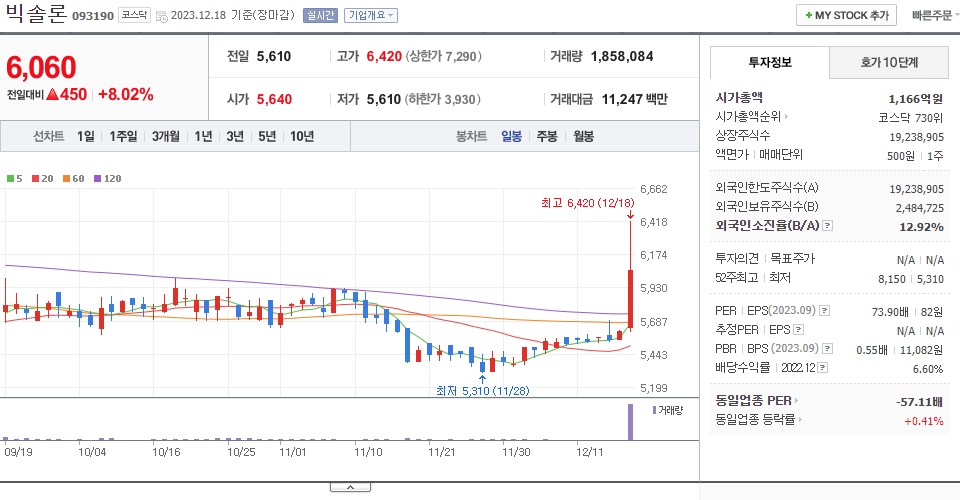Click the 액면가 value 500원
Image resolution: width=960 pixels, height=500 pixels.
point(901,156)
